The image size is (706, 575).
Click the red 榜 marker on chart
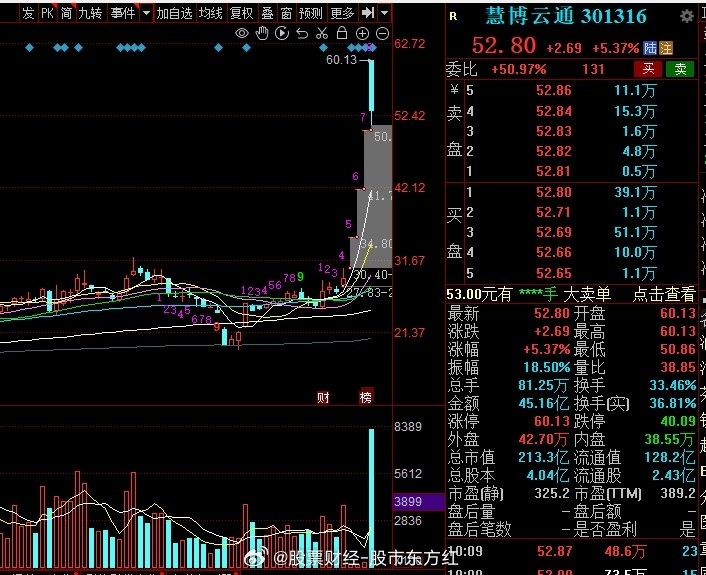point(366,397)
